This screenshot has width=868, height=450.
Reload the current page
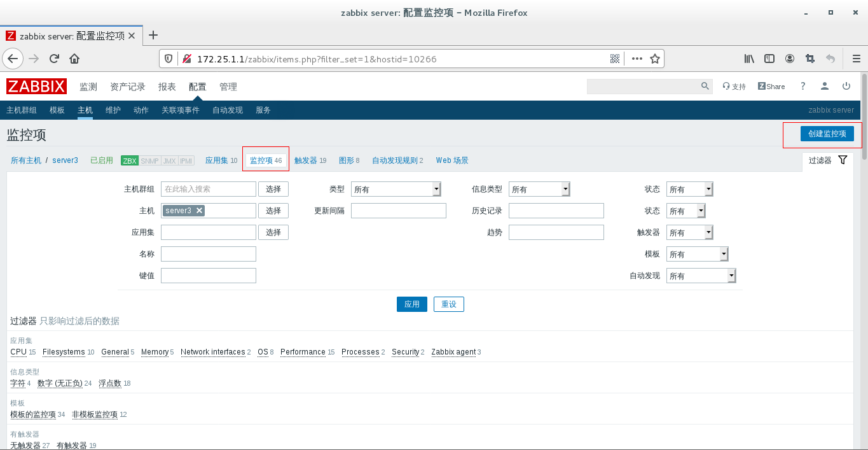pos(54,59)
